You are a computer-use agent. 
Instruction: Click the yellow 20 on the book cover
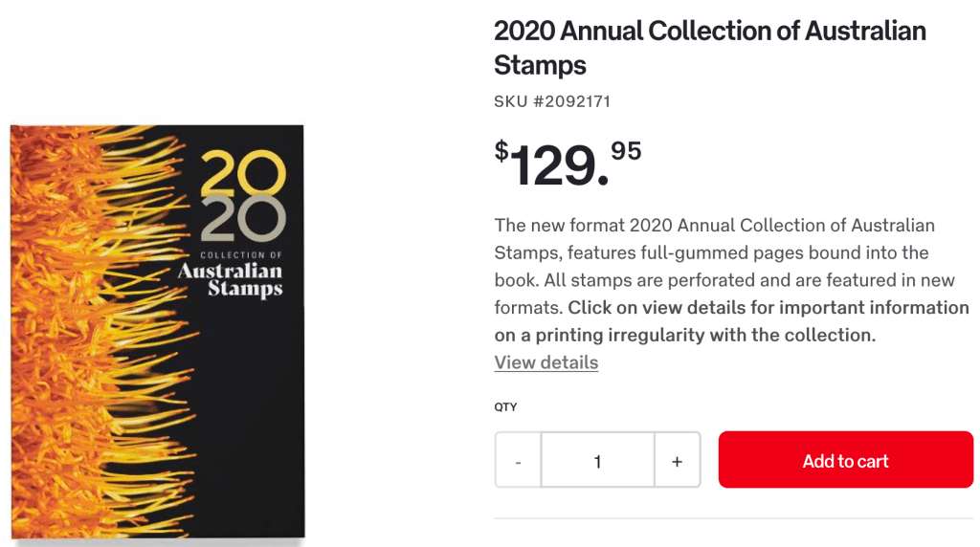(243, 173)
